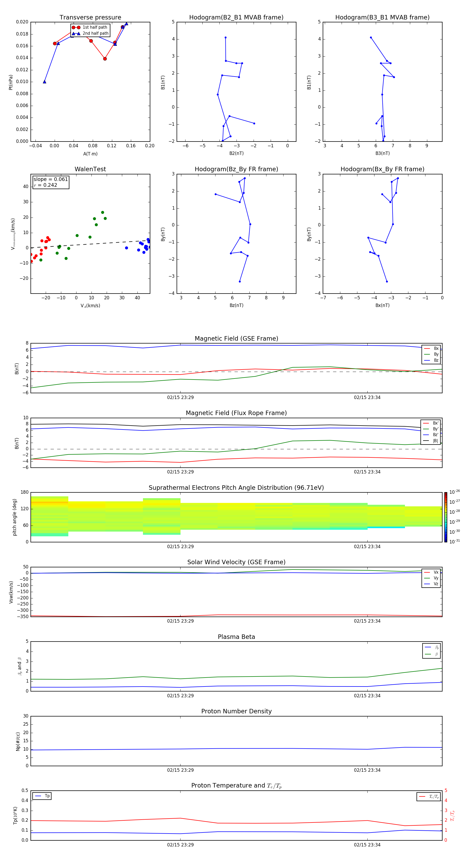Click the 'Hodogram(B3_B1 MVAB frame)' title
The width and height of the screenshot is (473, 868).
(382, 18)
